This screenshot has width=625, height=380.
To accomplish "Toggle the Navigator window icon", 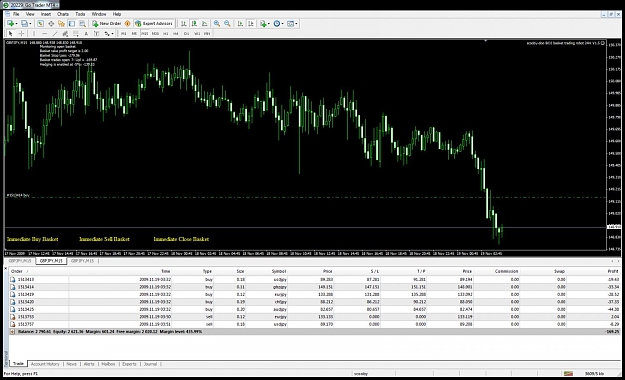I will click(61, 24).
